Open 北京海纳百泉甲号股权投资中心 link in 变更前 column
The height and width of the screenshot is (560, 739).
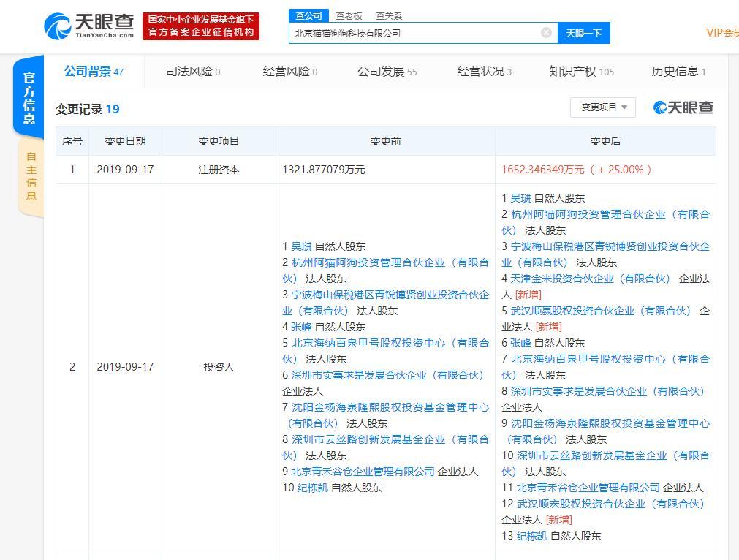(385, 351)
